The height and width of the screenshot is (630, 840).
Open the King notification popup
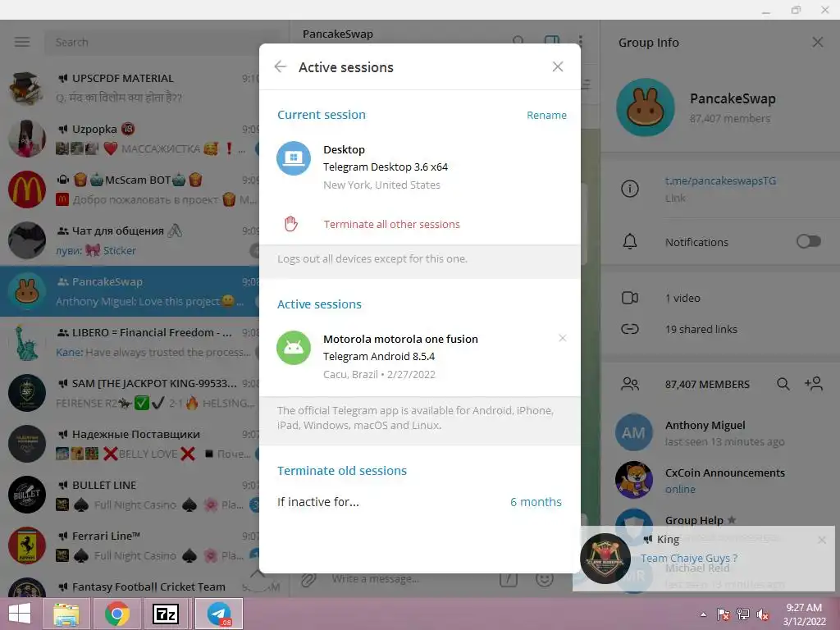pos(704,558)
